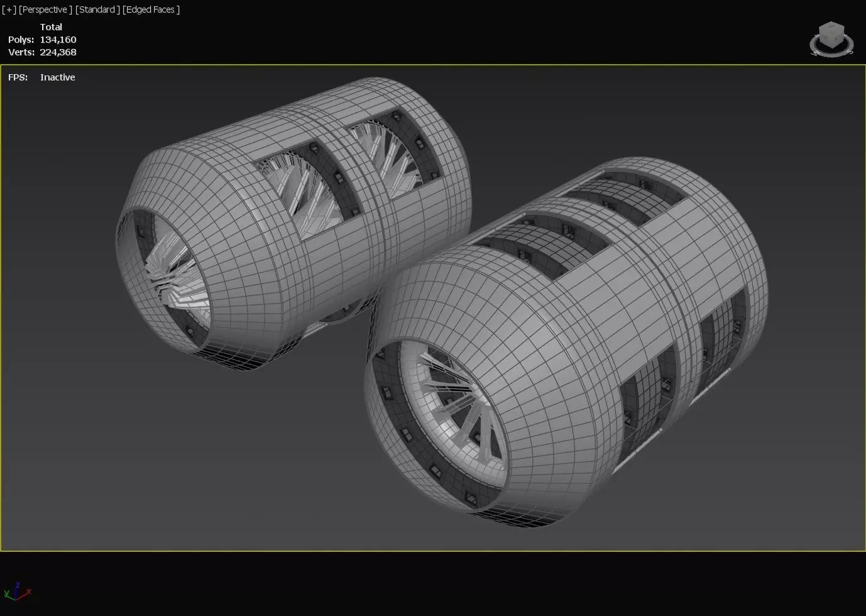Select the Polys count value 134,160
Screen dimensions: 866x616
coord(58,40)
